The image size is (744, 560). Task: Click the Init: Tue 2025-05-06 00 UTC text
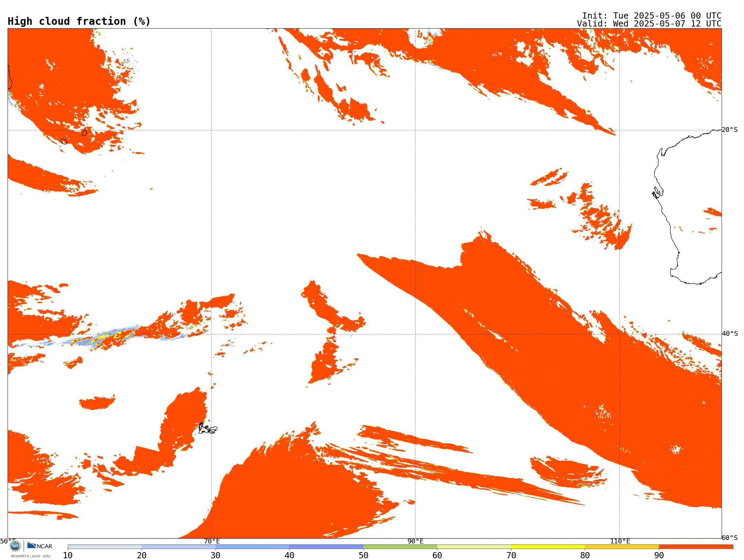652,16
